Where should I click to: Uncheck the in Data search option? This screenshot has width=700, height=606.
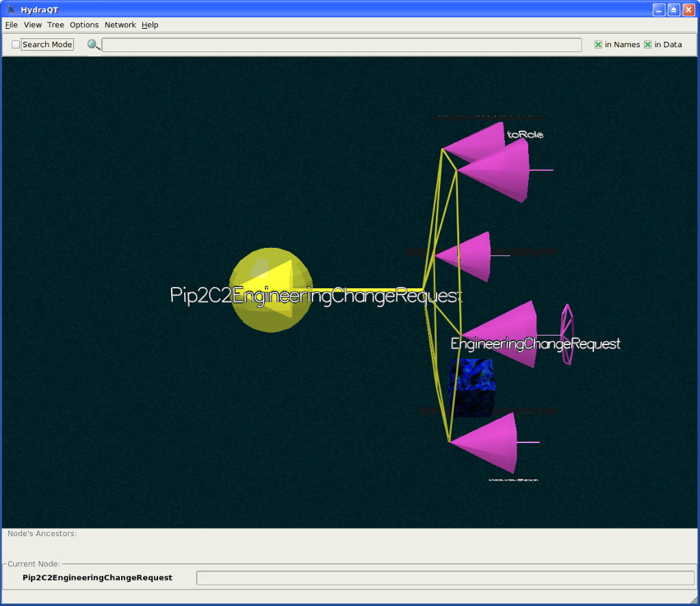(648, 45)
